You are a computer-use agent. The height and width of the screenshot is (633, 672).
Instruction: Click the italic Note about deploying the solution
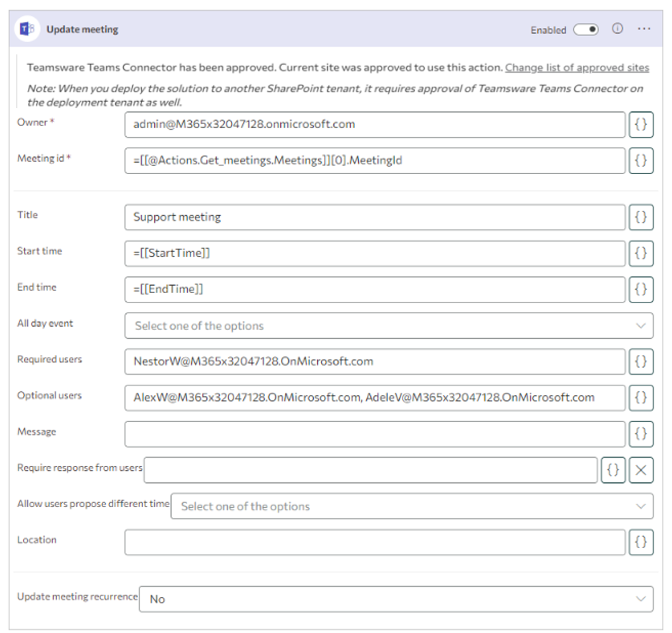point(335,95)
